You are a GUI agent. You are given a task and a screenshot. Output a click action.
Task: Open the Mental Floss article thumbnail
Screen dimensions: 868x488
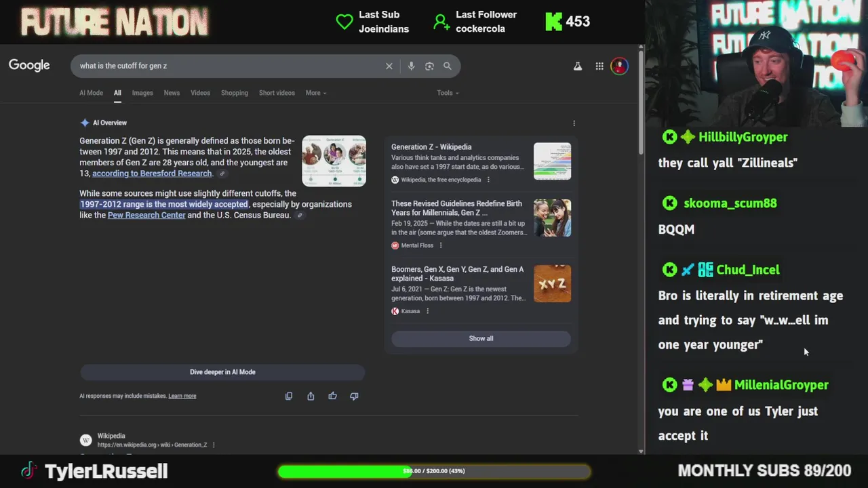[x=552, y=218]
